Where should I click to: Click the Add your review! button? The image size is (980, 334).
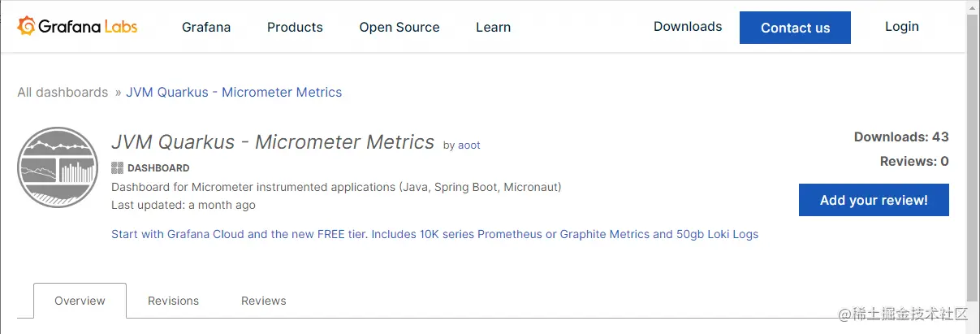pos(874,200)
